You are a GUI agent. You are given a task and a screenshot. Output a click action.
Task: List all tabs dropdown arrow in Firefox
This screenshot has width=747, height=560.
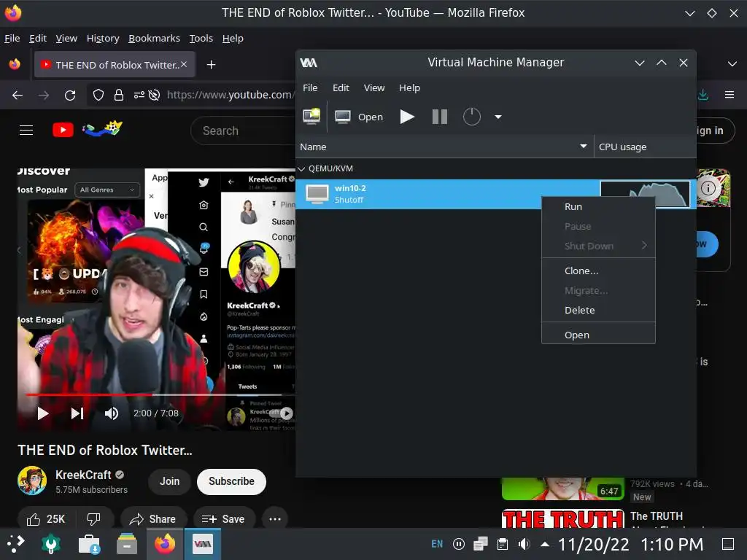[732, 64]
